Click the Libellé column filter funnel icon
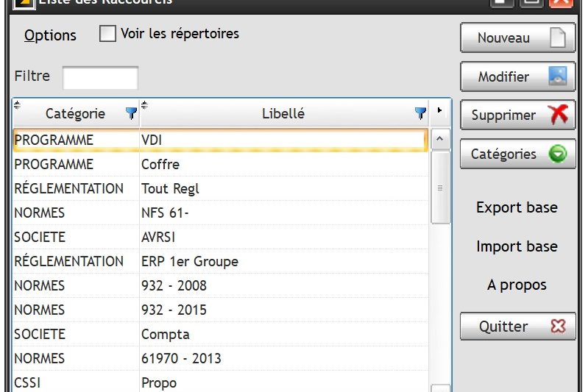This screenshot has height=392, width=588. (x=420, y=113)
